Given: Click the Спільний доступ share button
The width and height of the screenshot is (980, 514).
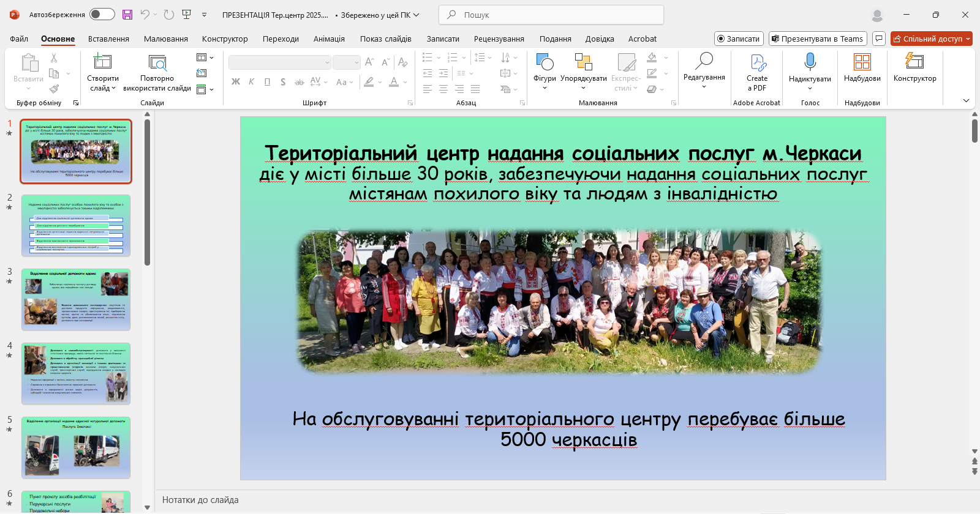Looking at the screenshot, I should pos(928,39).
